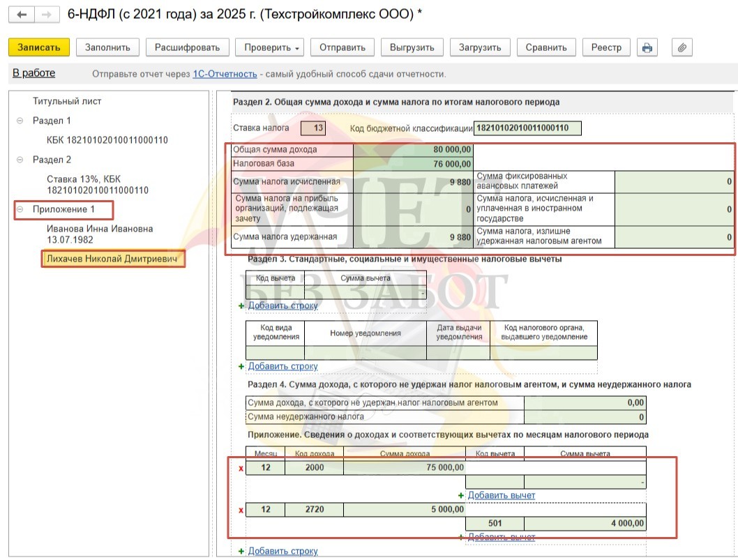The width and height of the screenshot is (738, 560).
Task: Click Добавить вычет under the 75 000,00 row
Action: pyautogui.click(x=501, y=495)
